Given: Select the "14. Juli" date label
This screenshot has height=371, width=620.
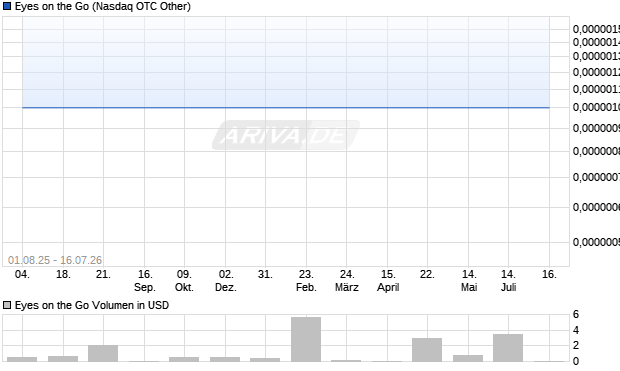Looking at the screenshot, I should click(508, 280).
